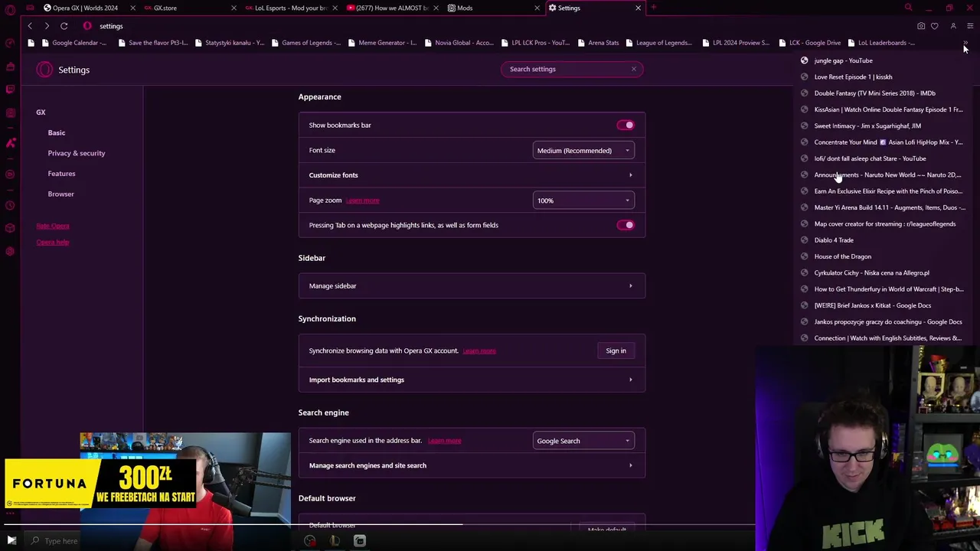Open search engine dropdown showing Google Search

pyautogui.click(x=583, y=441)
